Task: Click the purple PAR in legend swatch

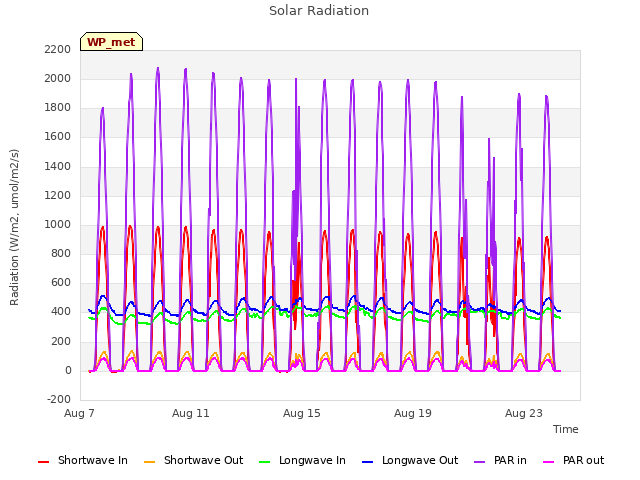Action: point(480,462)
